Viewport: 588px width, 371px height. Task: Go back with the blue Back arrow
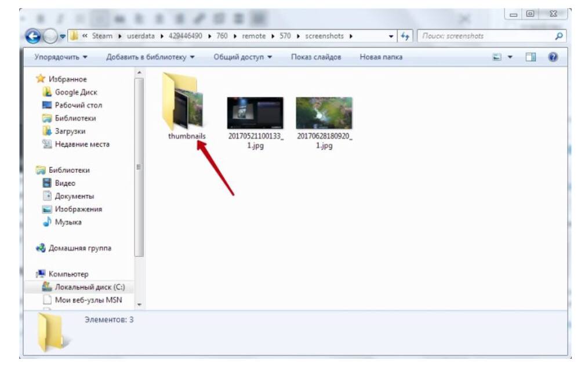point(33,37)
